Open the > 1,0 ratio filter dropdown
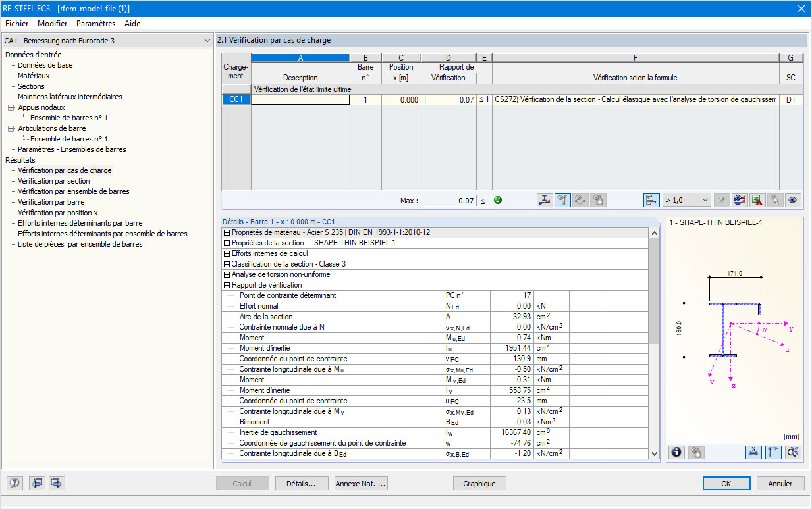The height and width of the screenshot is (510, 812). pos(687,200)
